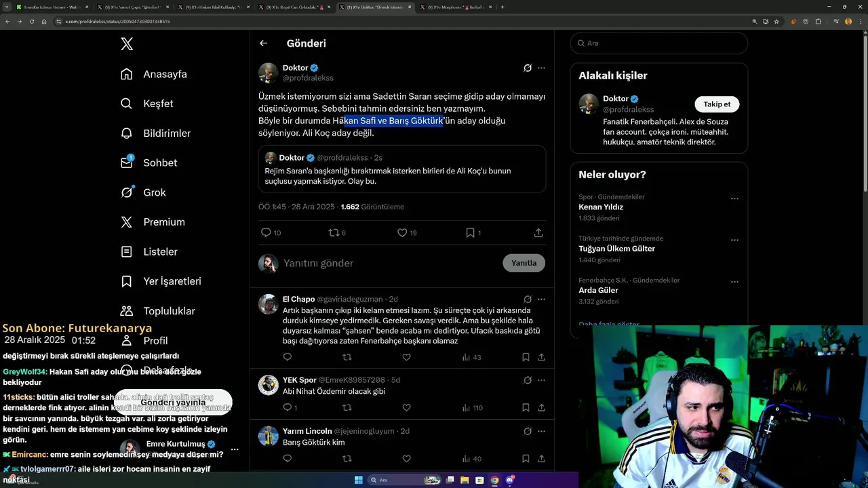Open Tuğyan Ülkem Gülter trending topic
868x488 pixels.
tap(616, 249)
